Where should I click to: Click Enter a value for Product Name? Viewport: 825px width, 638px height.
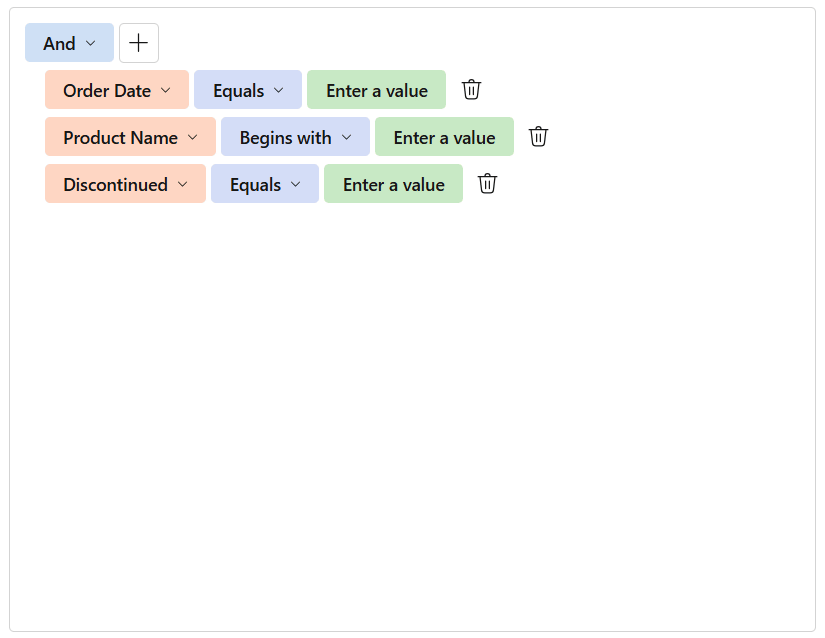point(444,136)
